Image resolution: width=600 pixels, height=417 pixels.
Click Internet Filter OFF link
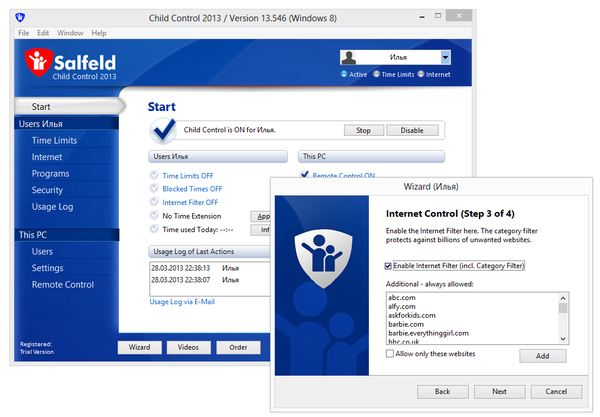click(190, 202)
